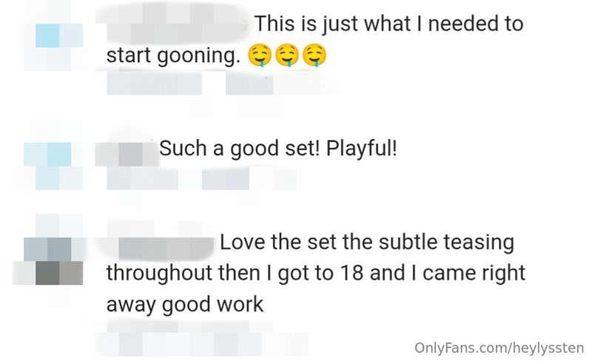Click the "This is just what I needed to" text
Screen dimensions: 592x364
point(389,24)
